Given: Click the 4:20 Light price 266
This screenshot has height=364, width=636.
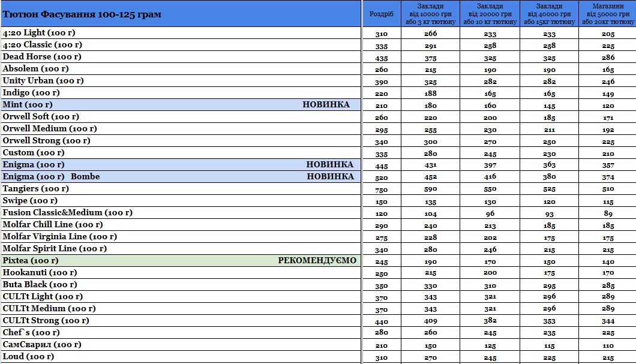Looking at the screenshot, I should 430,34.
